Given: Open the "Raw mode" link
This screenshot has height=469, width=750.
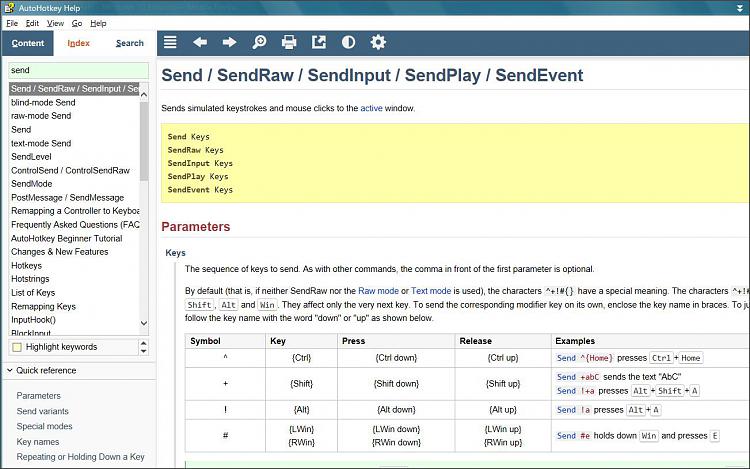Looking at the screenshot, I should [378, 291].
